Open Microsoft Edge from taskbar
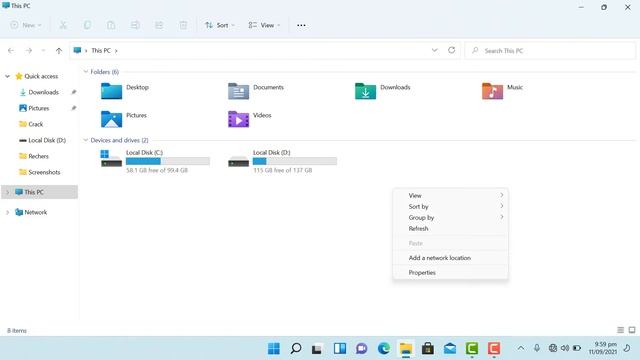Image resolution: width=640 pixels, height=360 pixels. pos(384,349)
